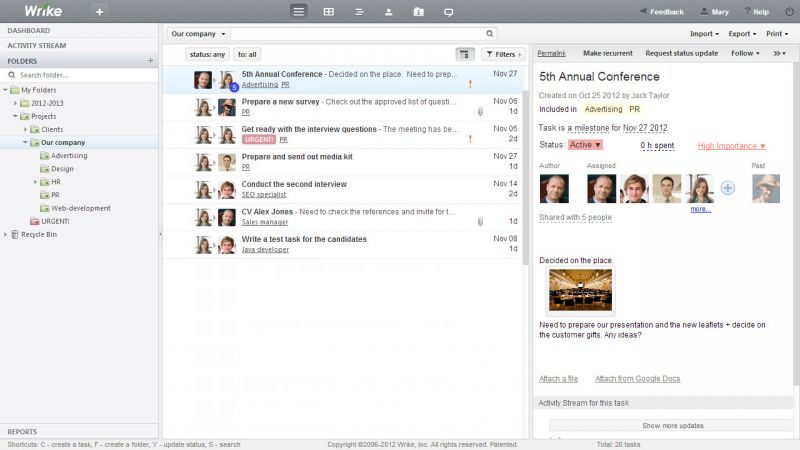Image resolution: width=800 pixels, height=450 pixels.
Task: Change the Active status dropdown
Action: 585,145
